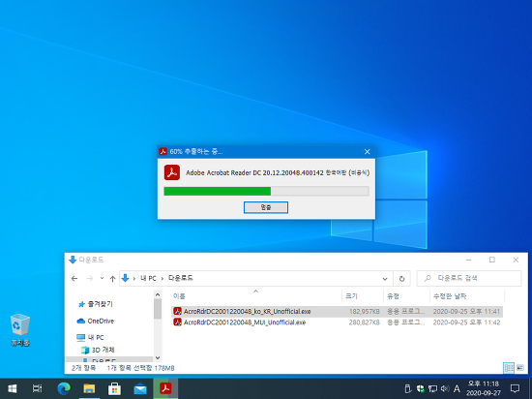Open the Windows Start menu

[x=13, y=388]
